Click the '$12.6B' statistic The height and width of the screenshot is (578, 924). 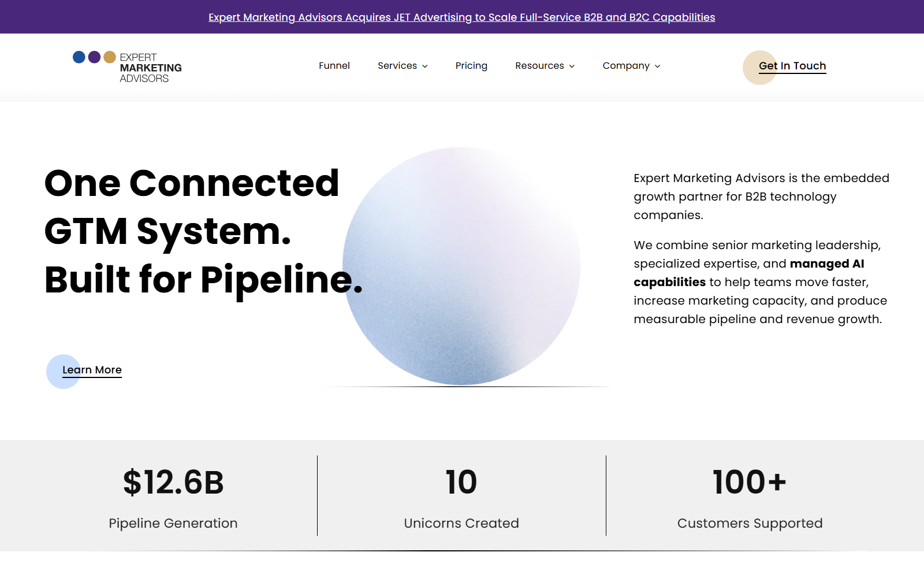click(x=173, y=482)
